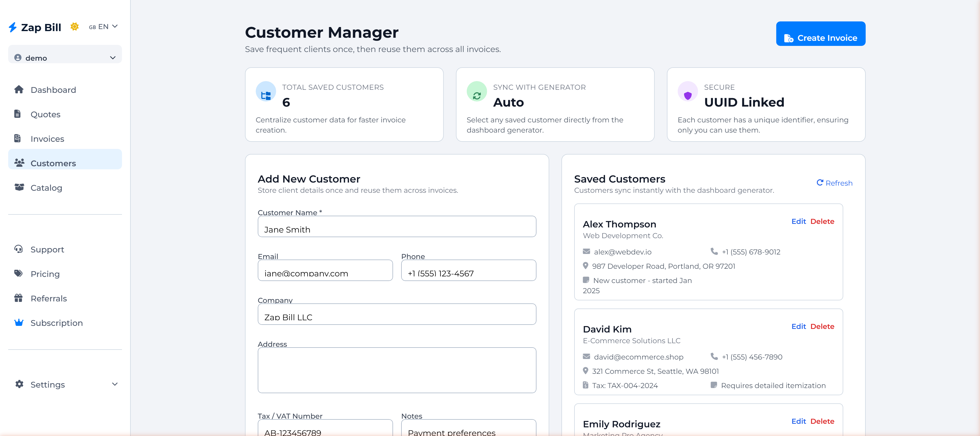Open the Subscription page

65,323
